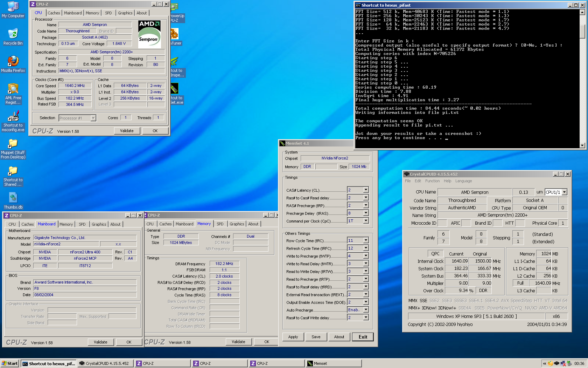This screenshot has height=368, width=588.
Task: Expand the Row Cycle Time (tRC) dropdown
Action: coord(366,240)
